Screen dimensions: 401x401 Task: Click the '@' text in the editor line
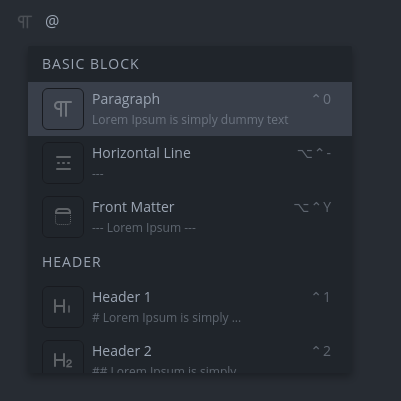point(52,22)
